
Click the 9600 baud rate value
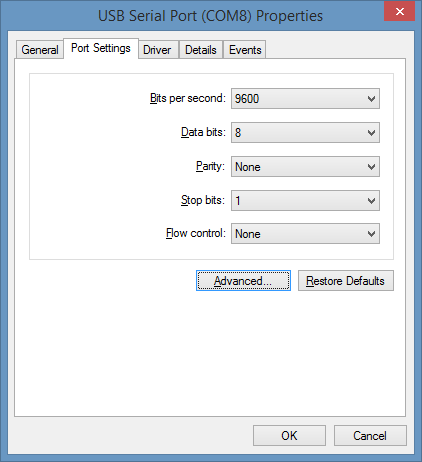[247, 99]
